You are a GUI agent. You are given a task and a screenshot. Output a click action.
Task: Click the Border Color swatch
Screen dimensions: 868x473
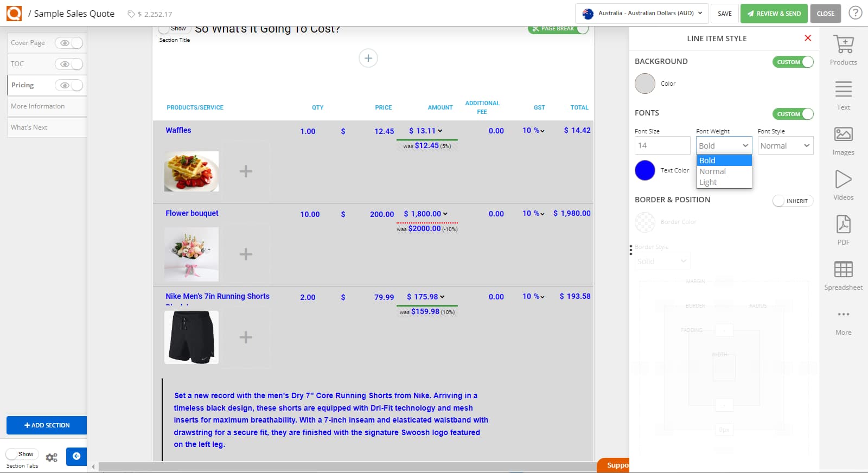pos(645,222)
